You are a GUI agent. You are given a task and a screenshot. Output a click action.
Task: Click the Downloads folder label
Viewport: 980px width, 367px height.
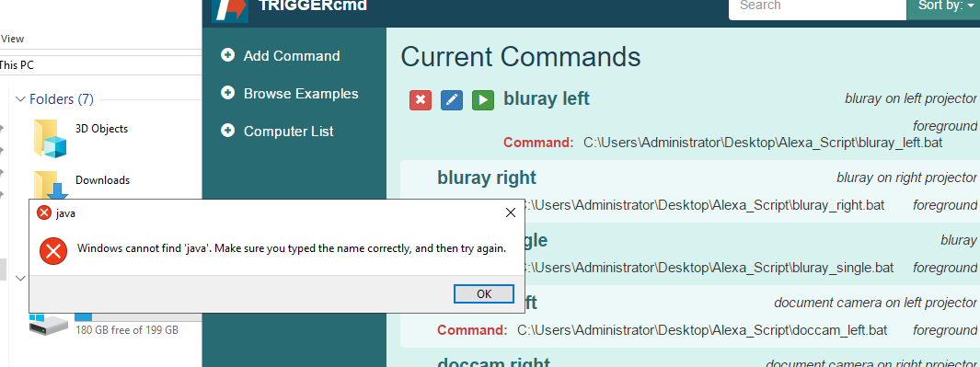tap(102, 180)
